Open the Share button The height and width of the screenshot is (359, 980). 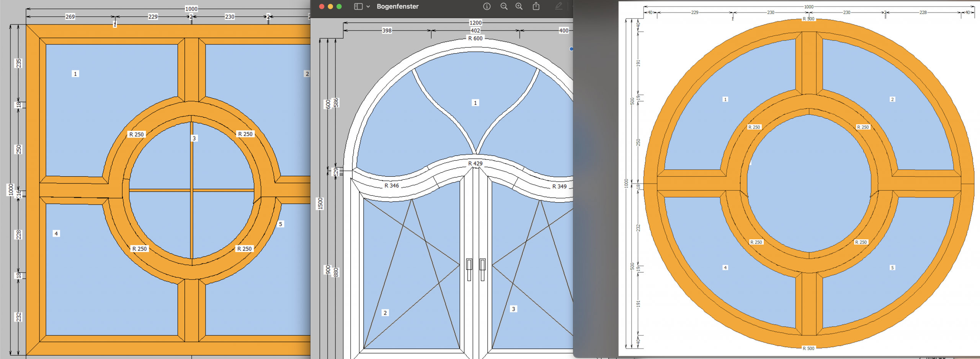536,6
